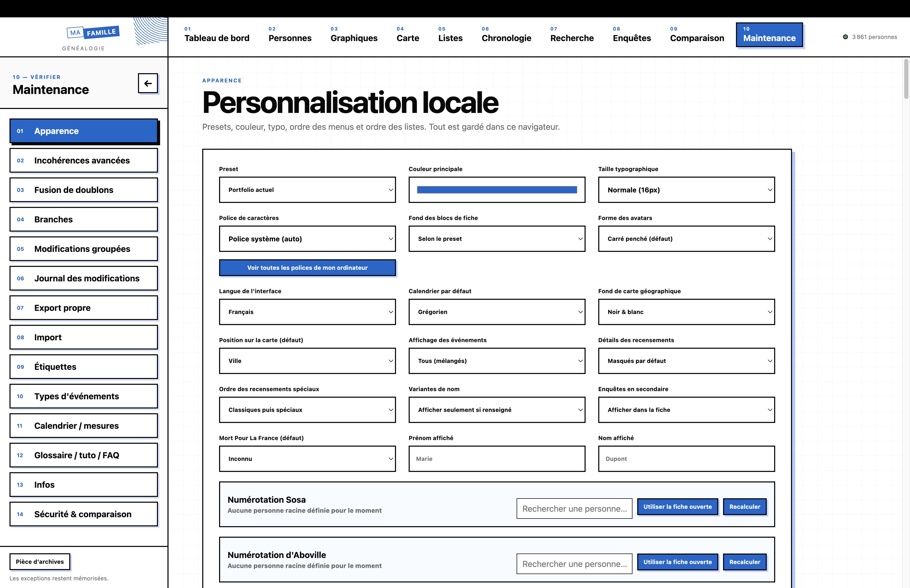Select Export propre in the sidebar
Image resolution: width=910 pixels, height=588 pixels.
pyautogui.click(x=84, y=308)
